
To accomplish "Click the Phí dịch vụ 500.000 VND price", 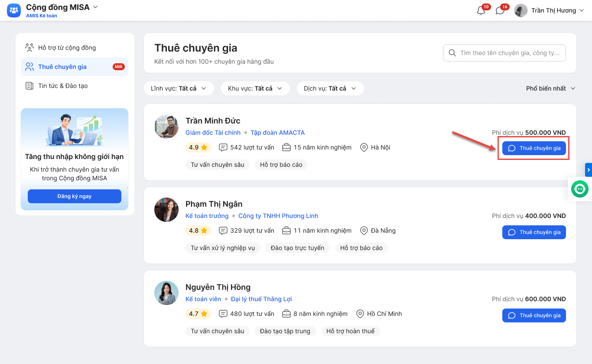I will (529, 133).
